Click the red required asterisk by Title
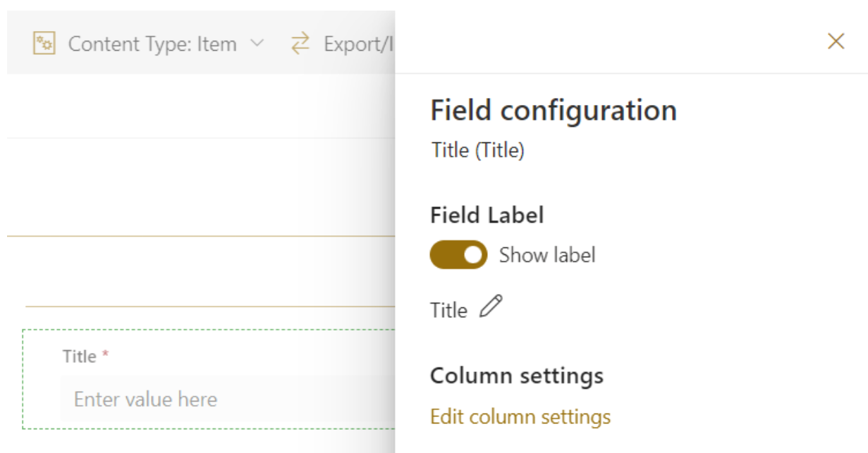Image resolution: width=868 pixels, height=453 pixels. (106, 356)
